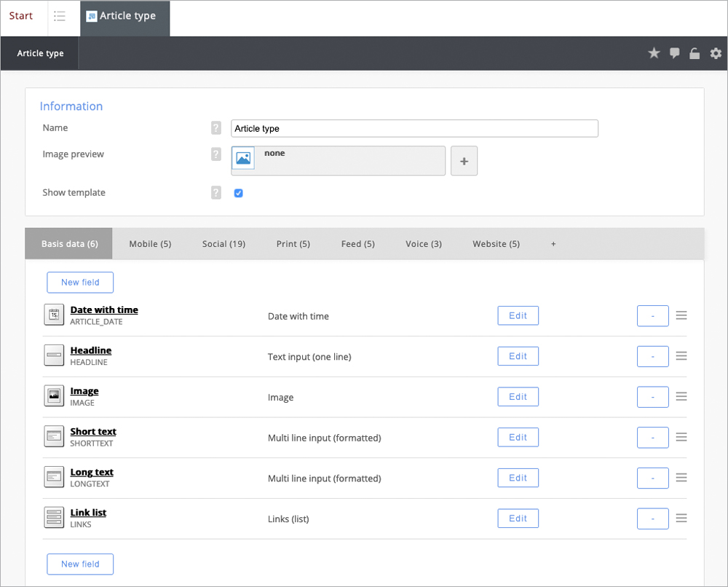Click the Link list field type icon
The height and width of the screenshot is (587, 728).
(x=54, y=518)
